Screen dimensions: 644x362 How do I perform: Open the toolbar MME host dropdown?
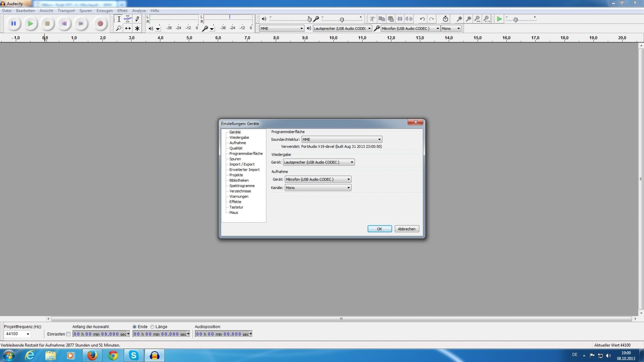[282, 29]
